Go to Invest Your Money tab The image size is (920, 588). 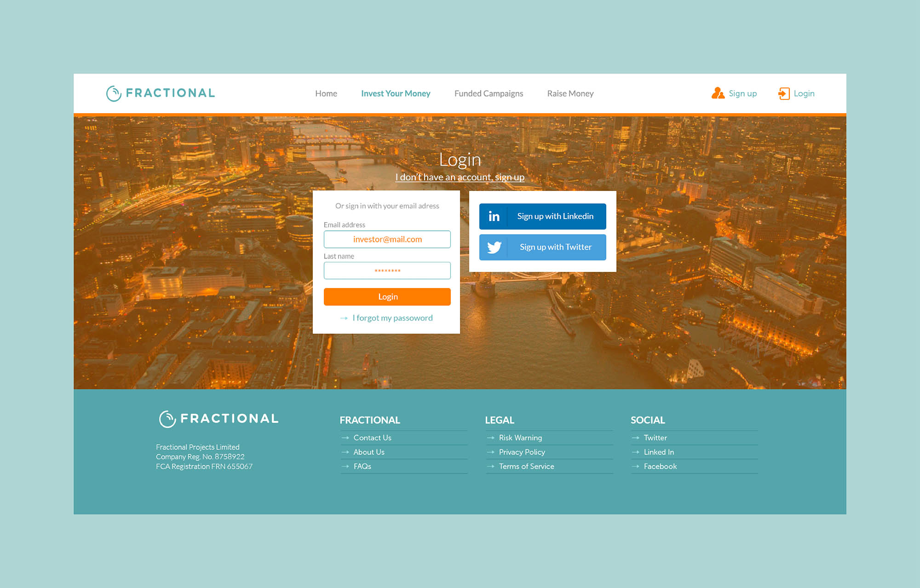coord(396,93)
